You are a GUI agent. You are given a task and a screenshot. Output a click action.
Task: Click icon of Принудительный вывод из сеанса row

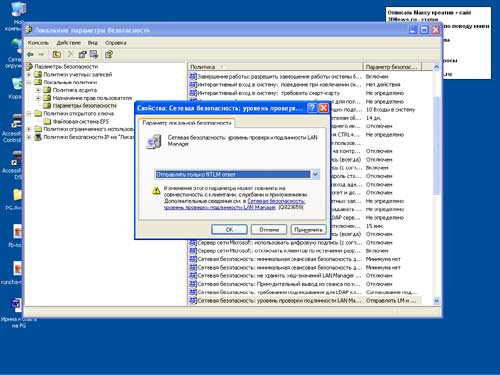[193, 284]
